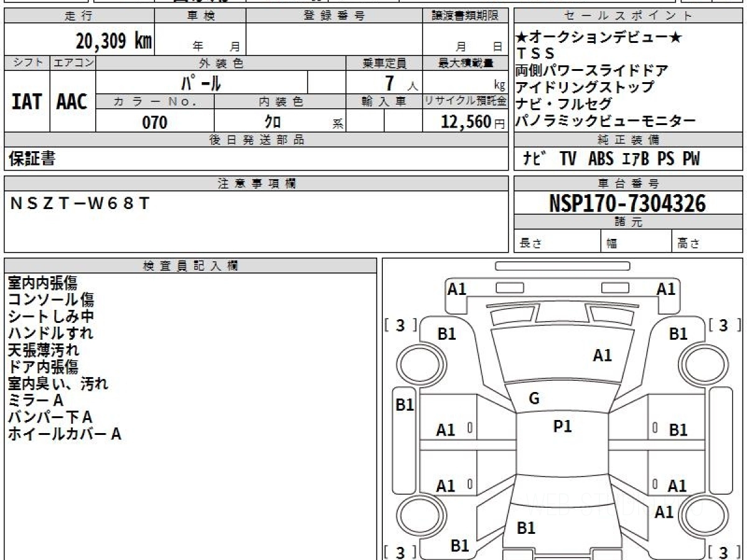The image size is (747, 560).
Task: Click the seating capacity value 7 人
Action: pos(401,83)
